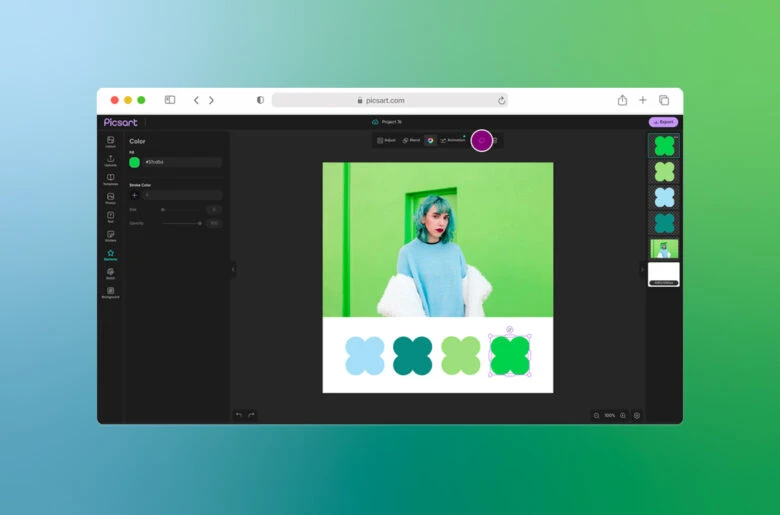Open the Batch tool in sidebar

110,274
